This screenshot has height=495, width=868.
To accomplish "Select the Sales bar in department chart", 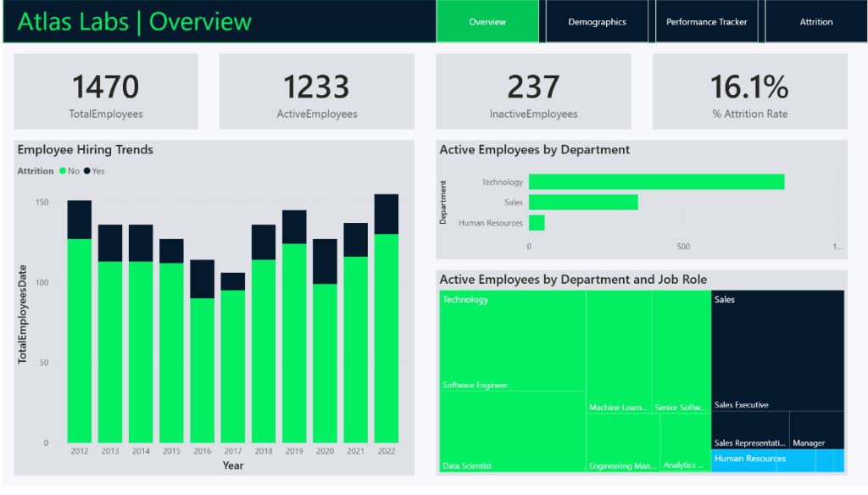I will 583,202.
